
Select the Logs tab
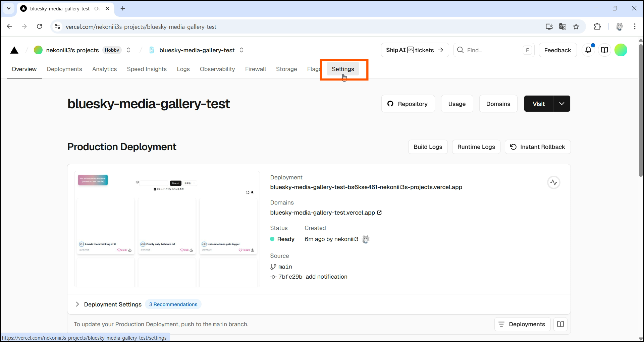(183, 69)
